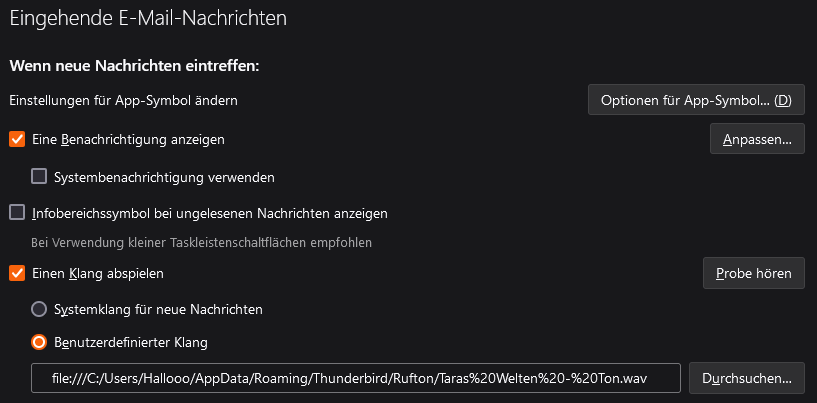Screen dimensions: 817x403
Task: Uncheck the Eine Benachrichtigung anzeigen checkbox box
Action: tap(17, 139)
